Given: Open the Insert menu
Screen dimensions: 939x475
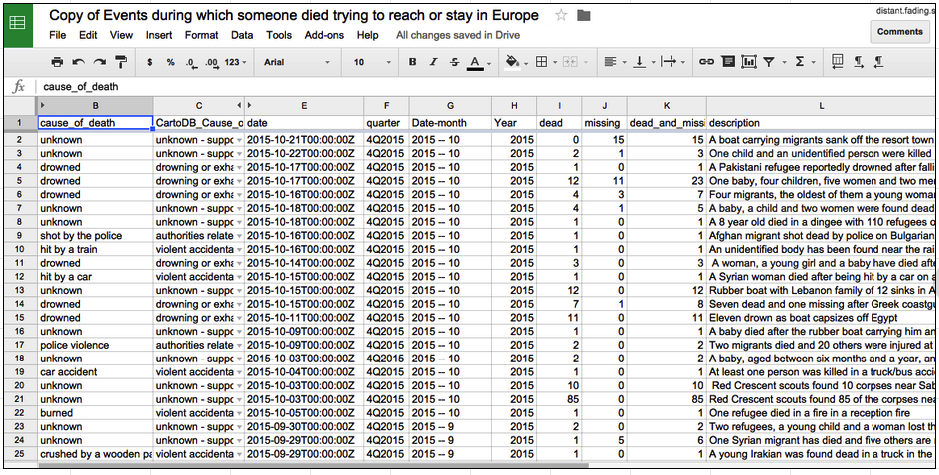Looking at the screenshot, I should [159, 35].
